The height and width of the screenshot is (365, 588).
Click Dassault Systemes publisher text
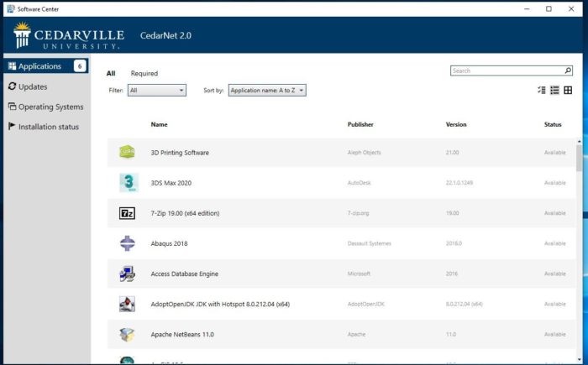(x=370, y=243)
